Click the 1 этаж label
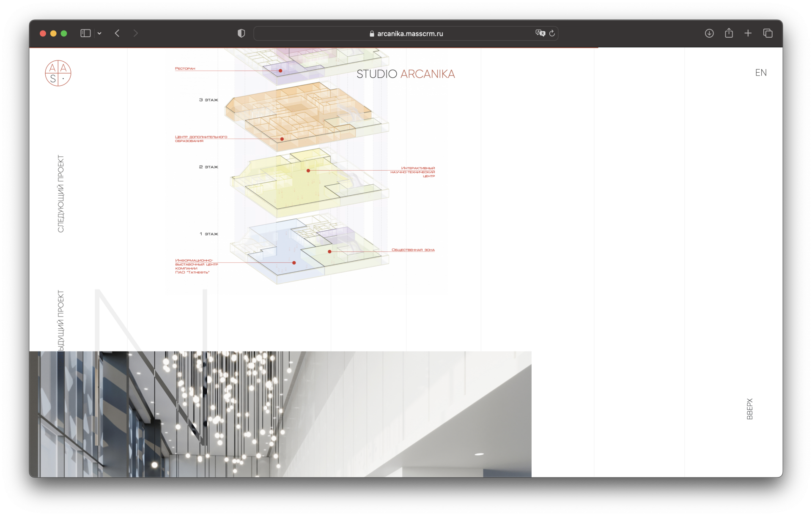Image resolution: width=812 pixels, height=516 pixels. (209, 234)
